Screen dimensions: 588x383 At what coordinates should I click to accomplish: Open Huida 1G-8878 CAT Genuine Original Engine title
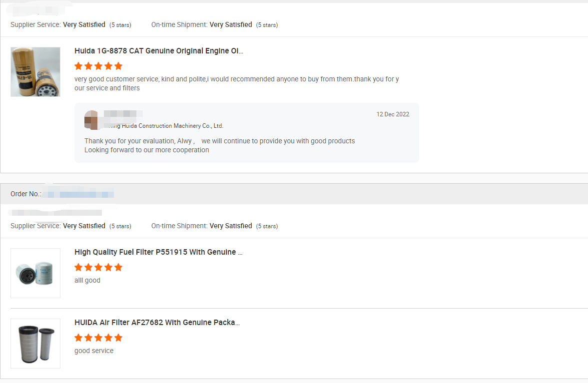[x=159, y=51]
